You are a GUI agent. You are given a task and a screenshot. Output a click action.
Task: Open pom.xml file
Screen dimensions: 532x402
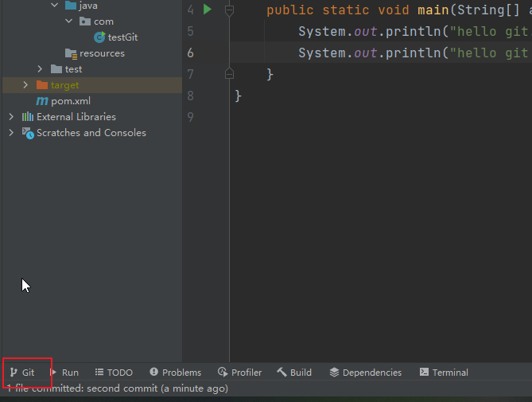click(x=71, y=101)
